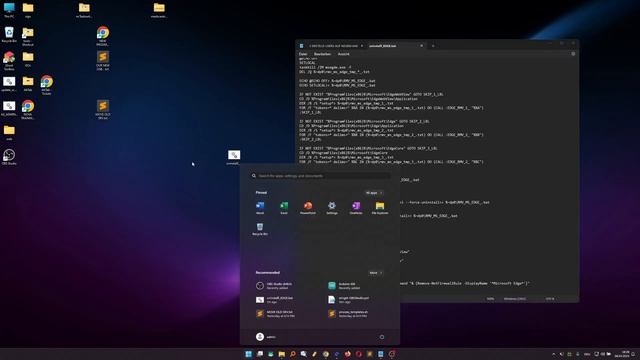Click the Start menu search field

(320, 176)
